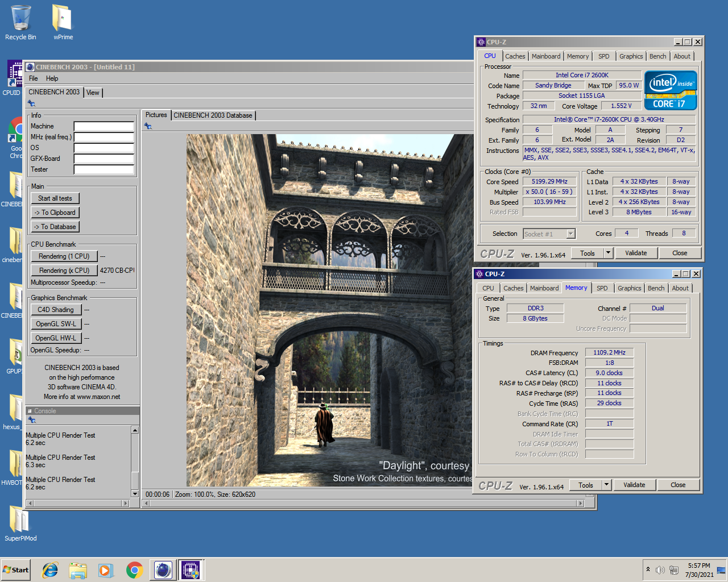Image resolution: width=728 pixels, height=582 pixels.
Task: Open the network tray icon
Action: [674, 570]
